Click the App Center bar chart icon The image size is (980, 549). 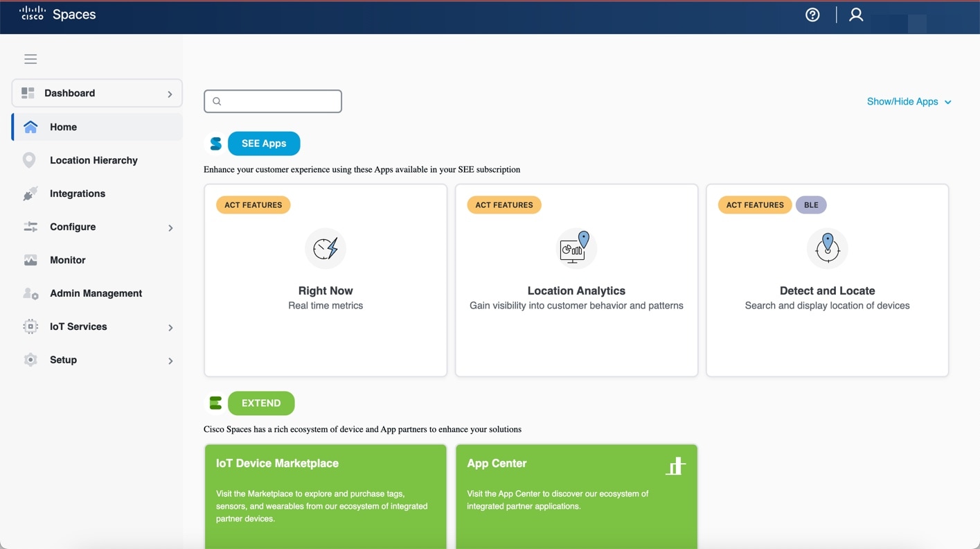675,466
